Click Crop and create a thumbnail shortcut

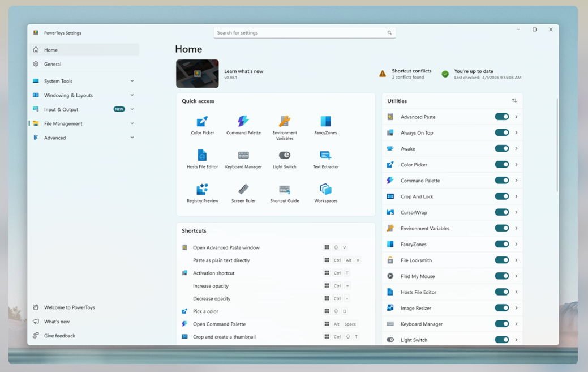(x=276, y=337)
